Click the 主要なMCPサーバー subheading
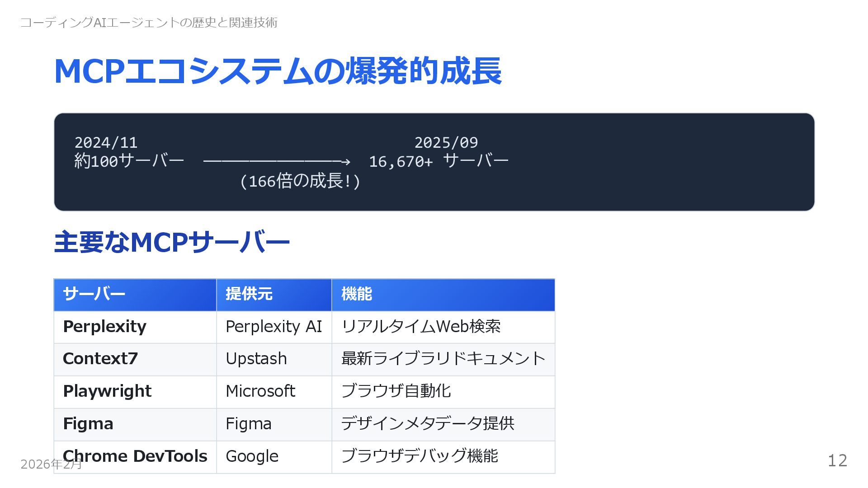The image size is (868, 488). point(172,242)
